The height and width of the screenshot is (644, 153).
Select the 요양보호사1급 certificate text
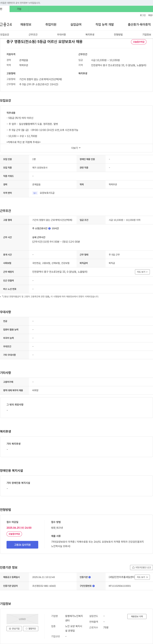tap(47, 193)
